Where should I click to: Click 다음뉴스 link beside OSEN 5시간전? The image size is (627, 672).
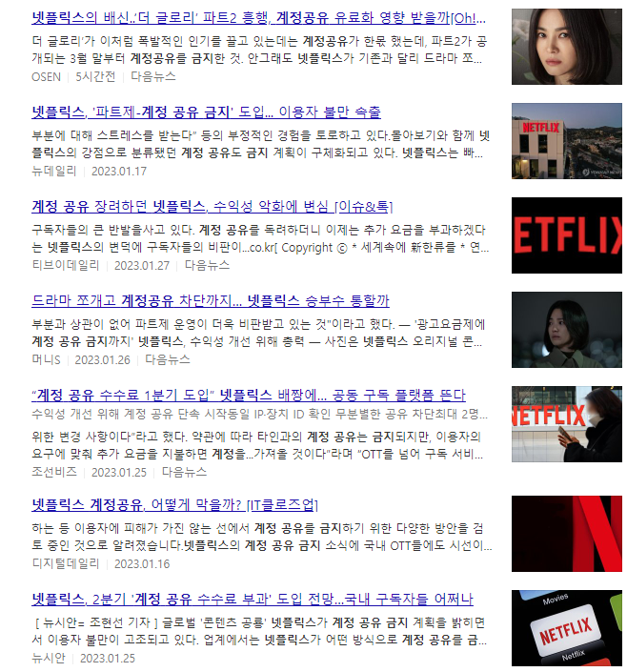coord(153,76)
